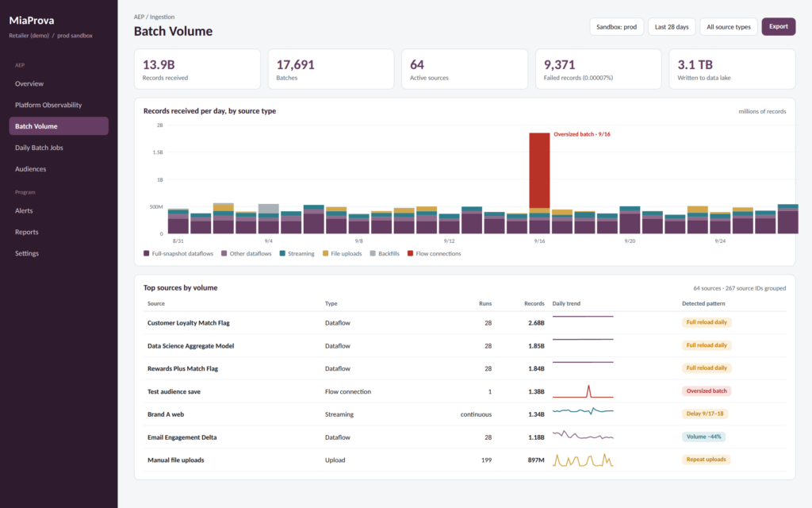Sort by the Type column header
The height and width of the screenshot is (508, 812).
(x=331, y=304)
